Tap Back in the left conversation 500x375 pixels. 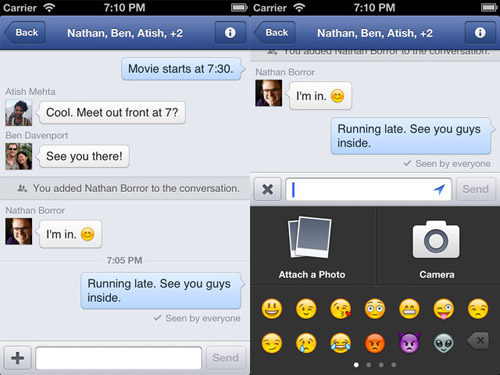pos(25,33)
